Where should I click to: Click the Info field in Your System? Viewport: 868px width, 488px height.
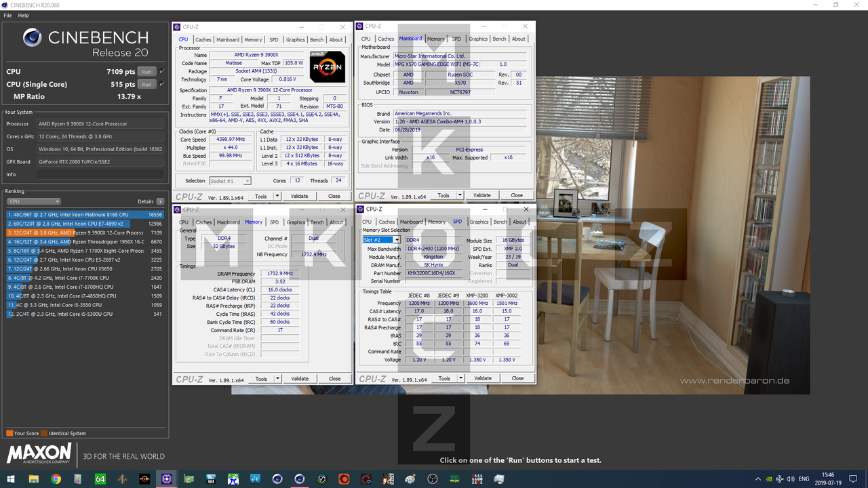(x=100, y=174)
